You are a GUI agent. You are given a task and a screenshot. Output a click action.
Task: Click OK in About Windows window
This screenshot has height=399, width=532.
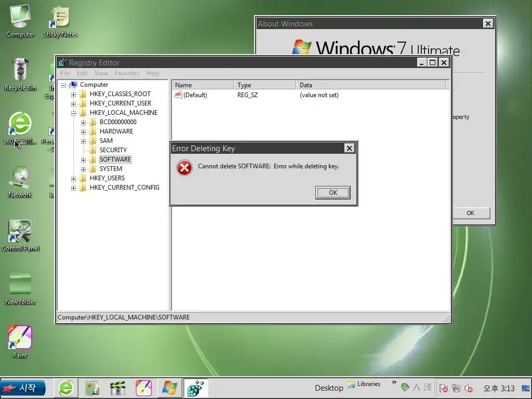click(x=471, y=213)
